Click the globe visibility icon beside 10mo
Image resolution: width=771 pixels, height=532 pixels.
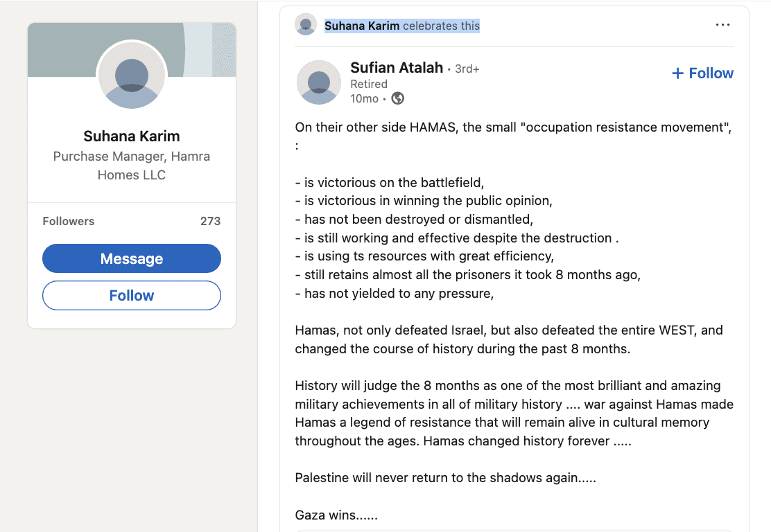397,98
